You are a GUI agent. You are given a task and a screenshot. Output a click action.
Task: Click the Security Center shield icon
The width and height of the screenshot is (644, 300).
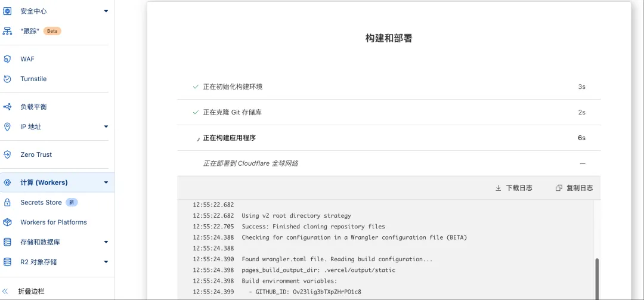pyautogui.click(x=7, y=11)
